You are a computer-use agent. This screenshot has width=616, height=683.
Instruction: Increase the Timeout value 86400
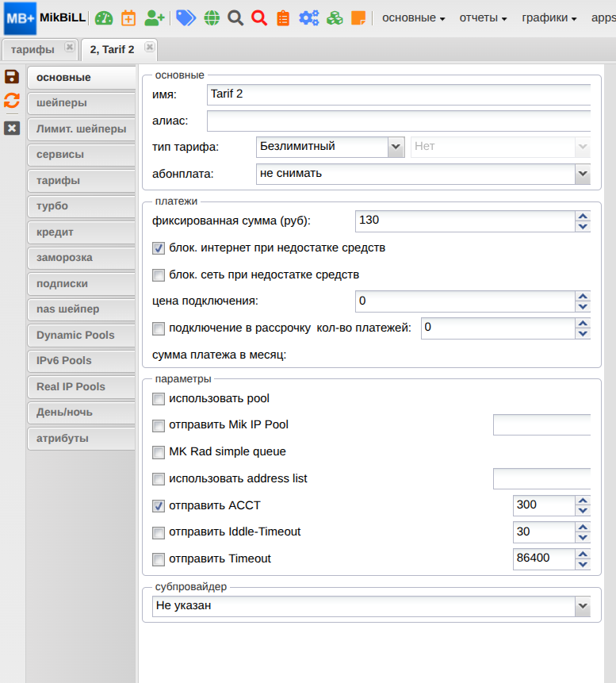click(x=583, y=554)
